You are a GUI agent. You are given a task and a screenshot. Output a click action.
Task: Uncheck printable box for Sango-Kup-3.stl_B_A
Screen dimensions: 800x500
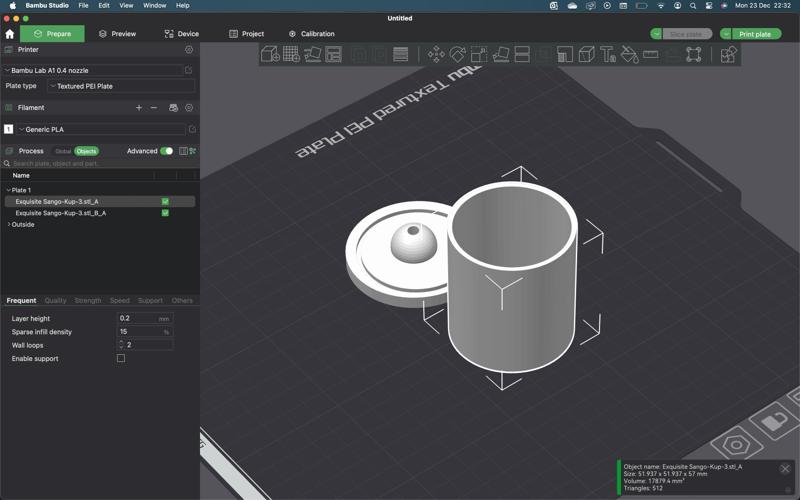[x=165, y=213]
